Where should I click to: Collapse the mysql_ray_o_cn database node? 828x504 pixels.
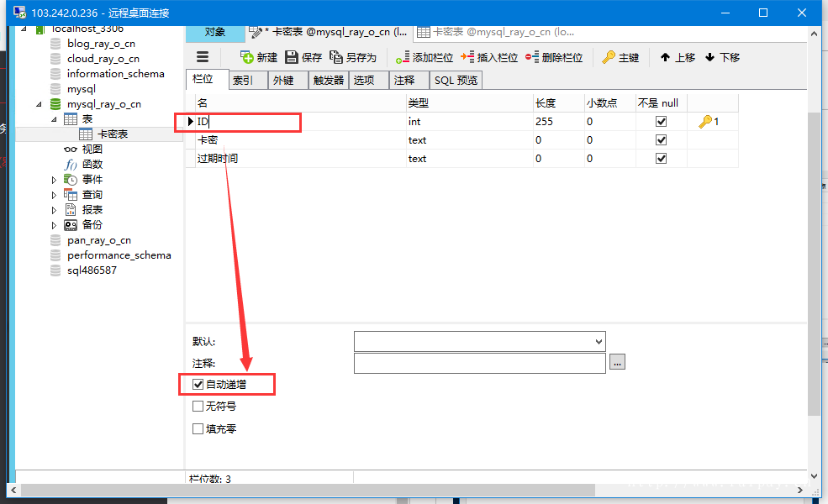[39, 104]
